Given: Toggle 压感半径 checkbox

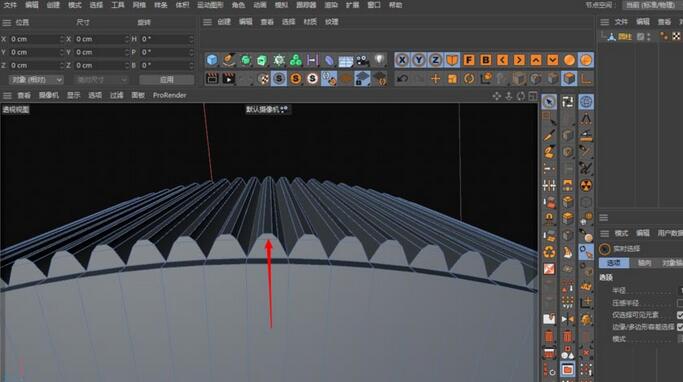Looking at the screenshot, I should 680,303.
